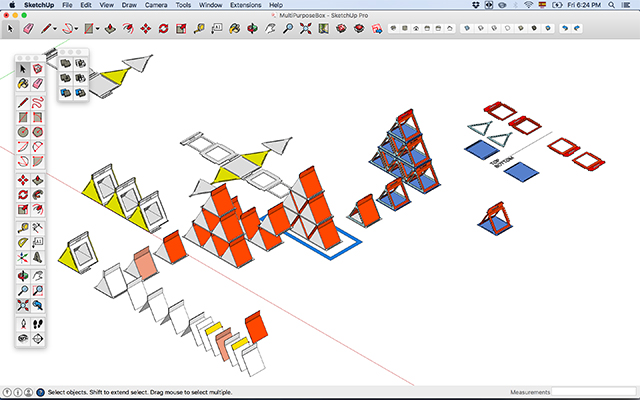Pick the Polygon tool in the floating palette

coord(38,132)
